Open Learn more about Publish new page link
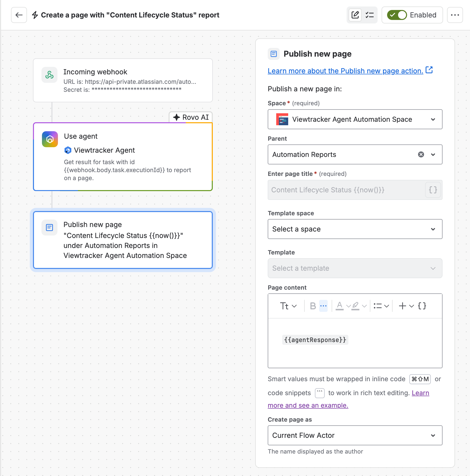The width and height of the screenshot is (470, 476). 345,71
